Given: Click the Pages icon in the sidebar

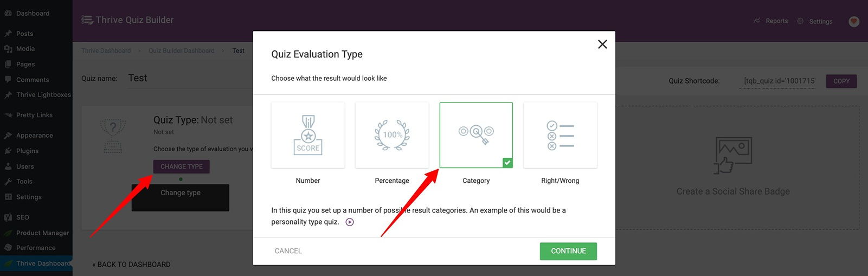Looking at the screenshot, I should coord(8,64).
